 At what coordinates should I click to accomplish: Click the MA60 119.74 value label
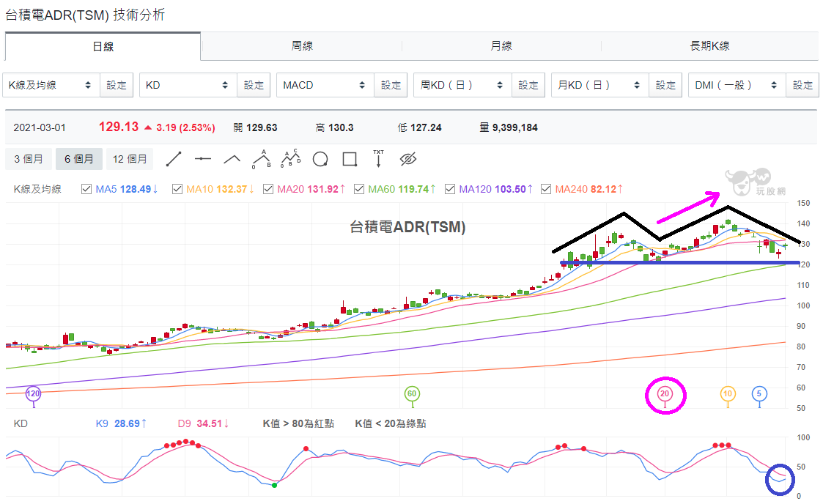[x=402, y=189]
